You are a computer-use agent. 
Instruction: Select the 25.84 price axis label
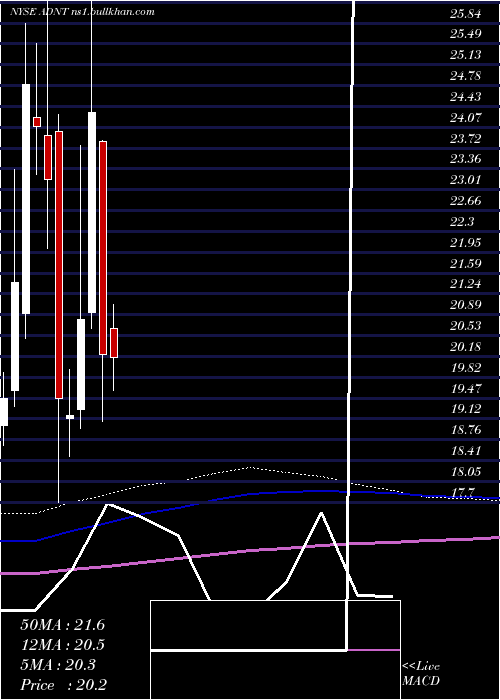click(465, 14)
